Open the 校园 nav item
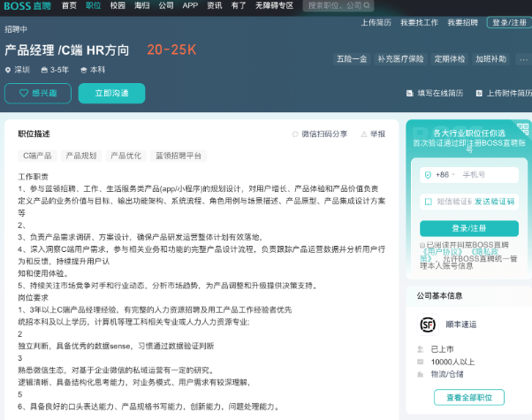 (x=118, y=5)
